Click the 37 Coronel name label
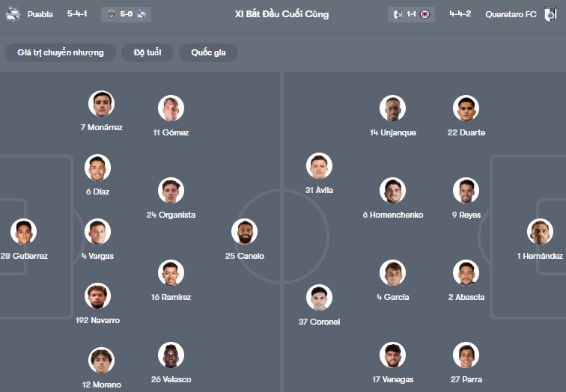The image size is (566, 392). (319, 322)
